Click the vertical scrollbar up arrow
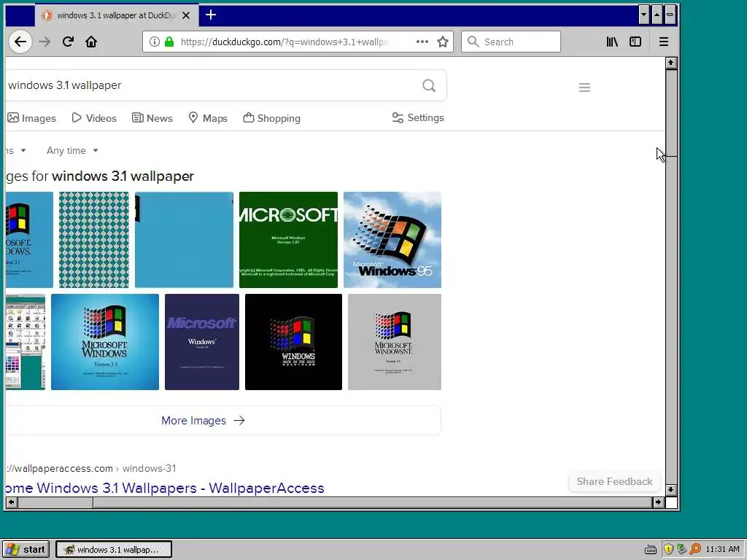 (671, 63)
